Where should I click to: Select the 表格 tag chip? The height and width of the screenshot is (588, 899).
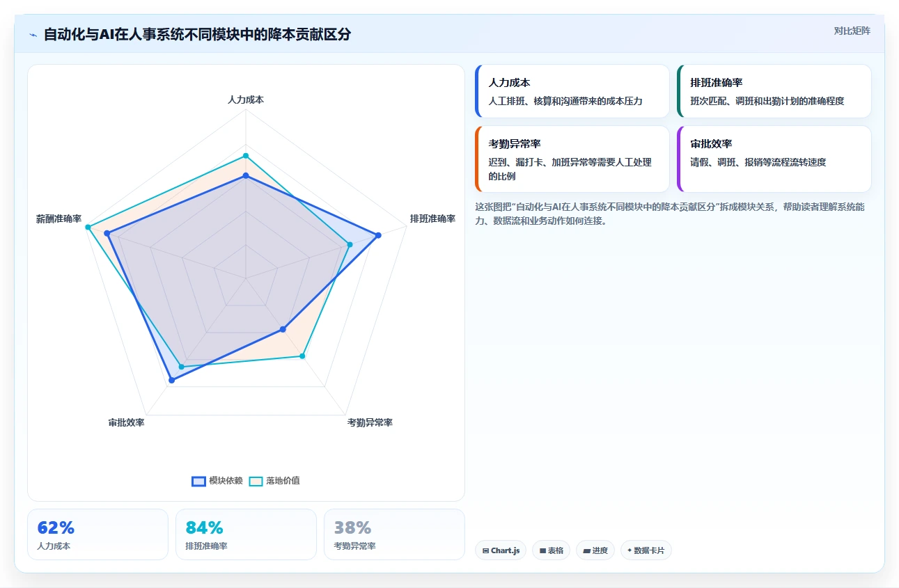pos(551,550)
